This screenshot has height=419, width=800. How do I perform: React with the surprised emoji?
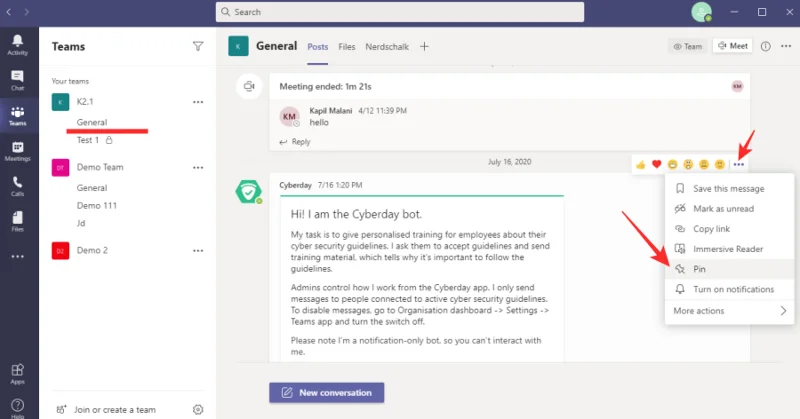(688, 164)
